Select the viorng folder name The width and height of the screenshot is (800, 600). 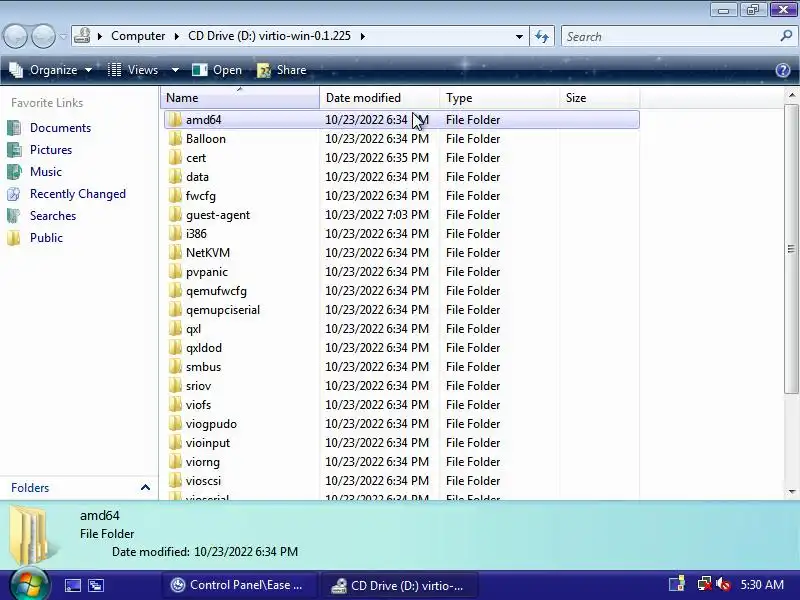[203, 462]
